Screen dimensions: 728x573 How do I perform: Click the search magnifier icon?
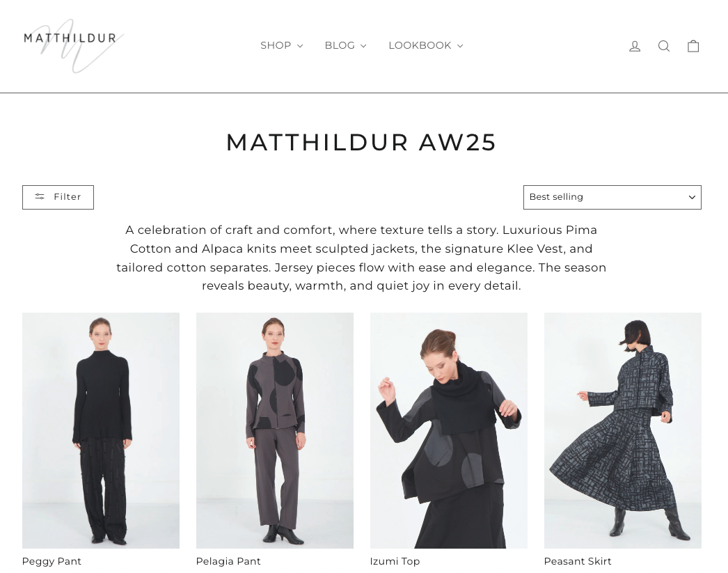pos(664,46)
